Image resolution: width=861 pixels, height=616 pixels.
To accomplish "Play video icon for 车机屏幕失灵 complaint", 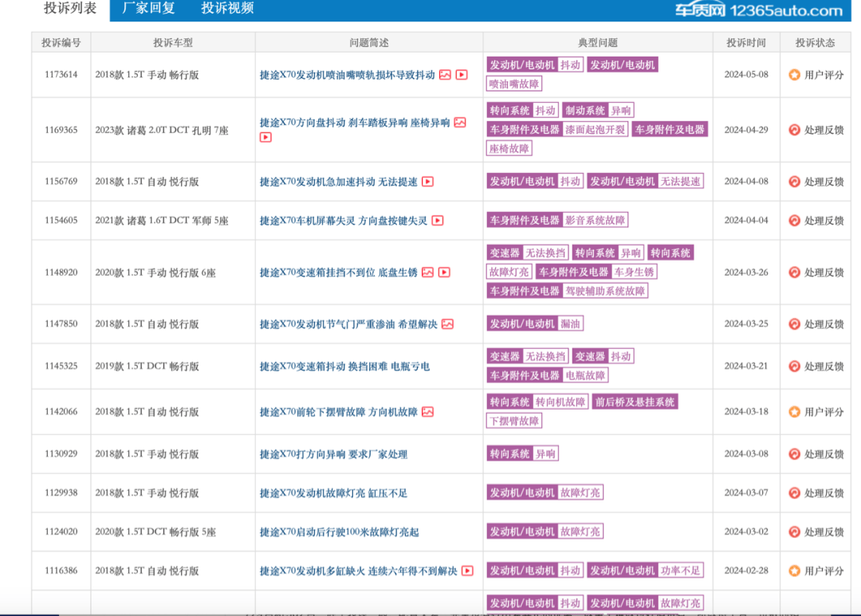I will [438, 221].
